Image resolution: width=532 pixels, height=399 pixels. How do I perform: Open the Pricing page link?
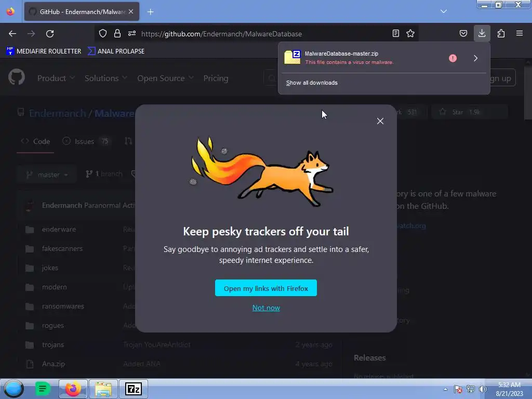(216, 78)
